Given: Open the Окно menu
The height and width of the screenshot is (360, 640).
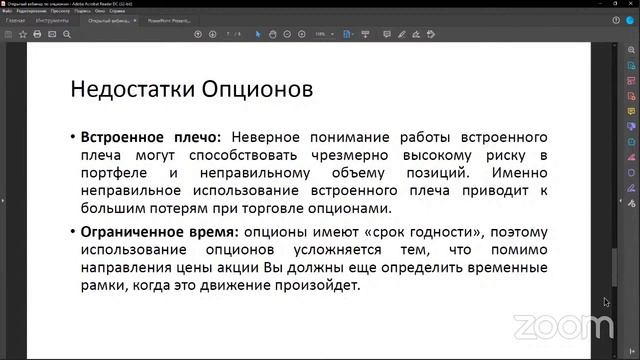Looking at the screenshot, I should (100, 11).
